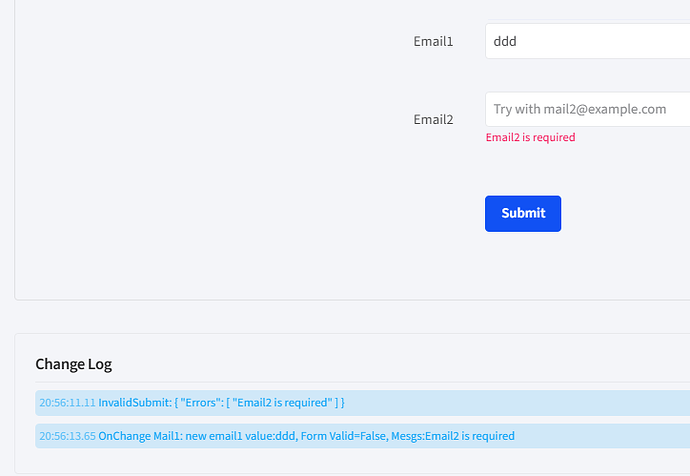Click the Change Log heading
Viewport: 690px width, 476px height.
73,364
